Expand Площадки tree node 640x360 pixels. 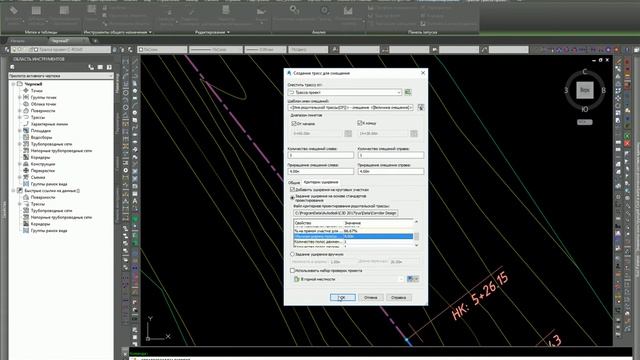click(x=20, y=131)
